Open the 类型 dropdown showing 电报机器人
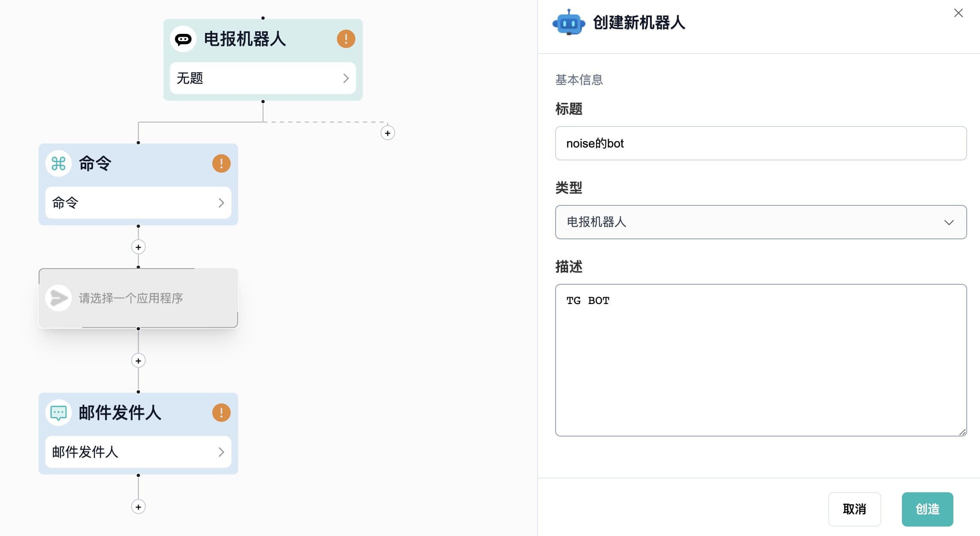This screenshot has width=980, height=536. [760, 222]
